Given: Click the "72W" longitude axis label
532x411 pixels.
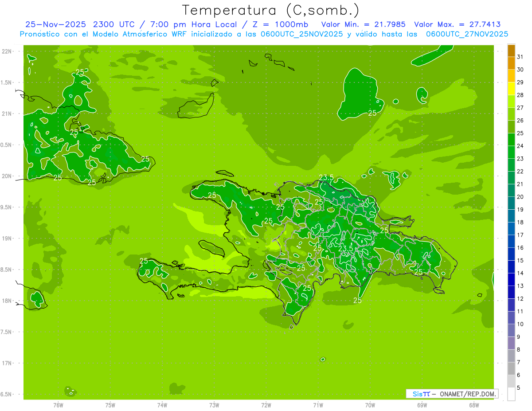Looking at the screenshot, I should (x=266, y=405).
